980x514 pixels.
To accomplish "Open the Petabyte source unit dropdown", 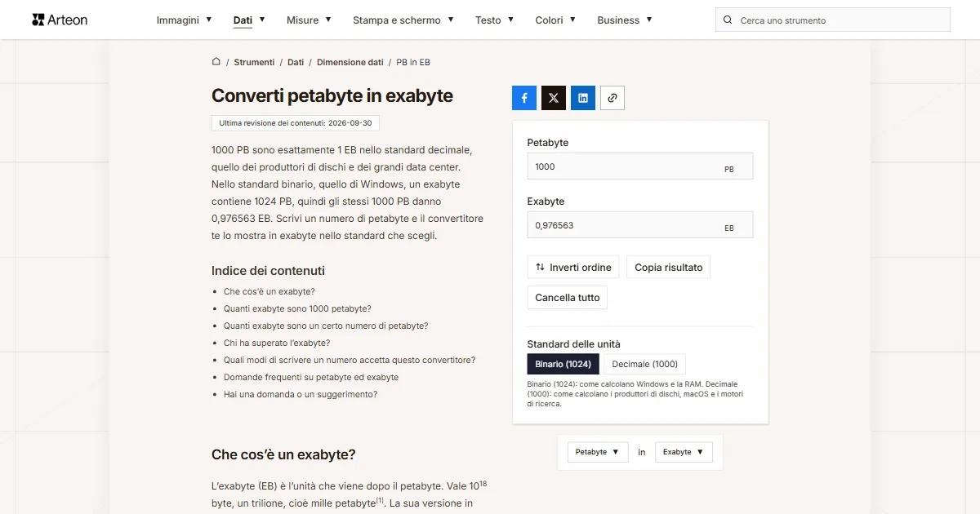I will click(x=598, y=452).
